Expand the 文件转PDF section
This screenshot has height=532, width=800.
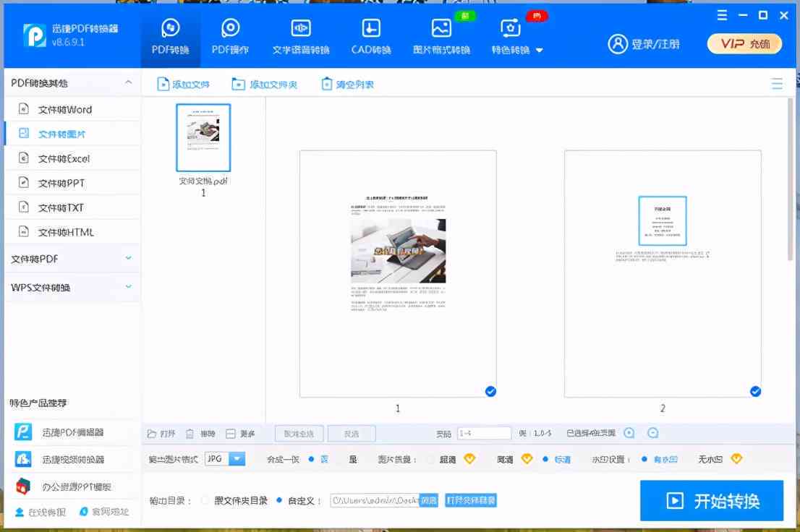click(x=72, y=259)
